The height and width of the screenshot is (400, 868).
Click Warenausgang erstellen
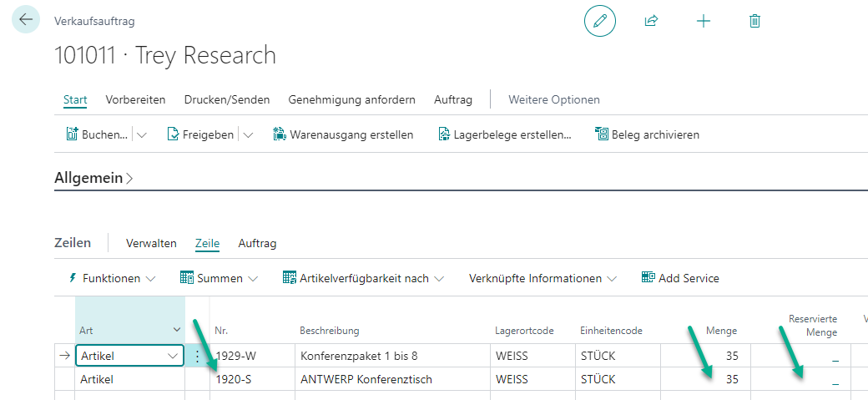point(343,134)
